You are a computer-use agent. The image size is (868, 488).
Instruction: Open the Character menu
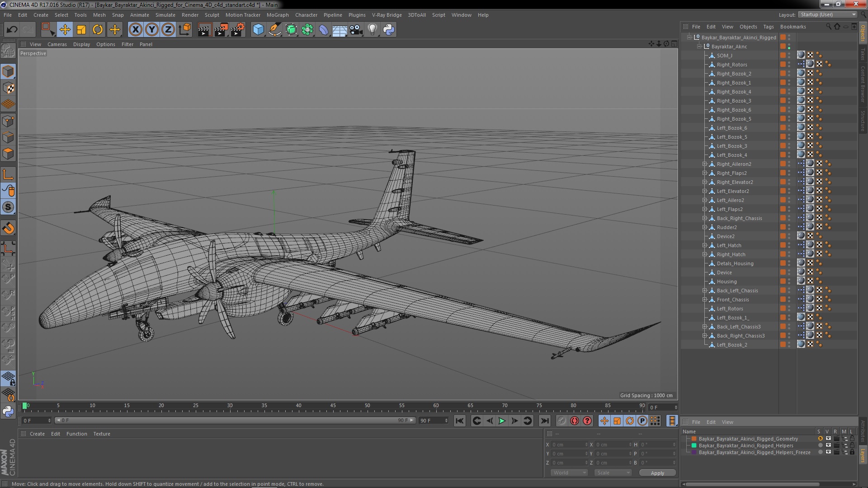[306, 15]
